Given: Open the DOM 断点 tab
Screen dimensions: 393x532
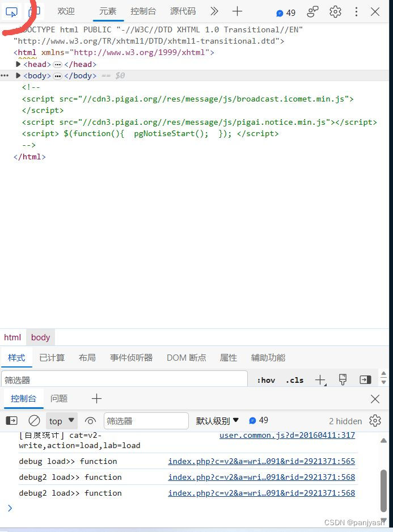Looking at the screenshot, I should coord(187,358).
